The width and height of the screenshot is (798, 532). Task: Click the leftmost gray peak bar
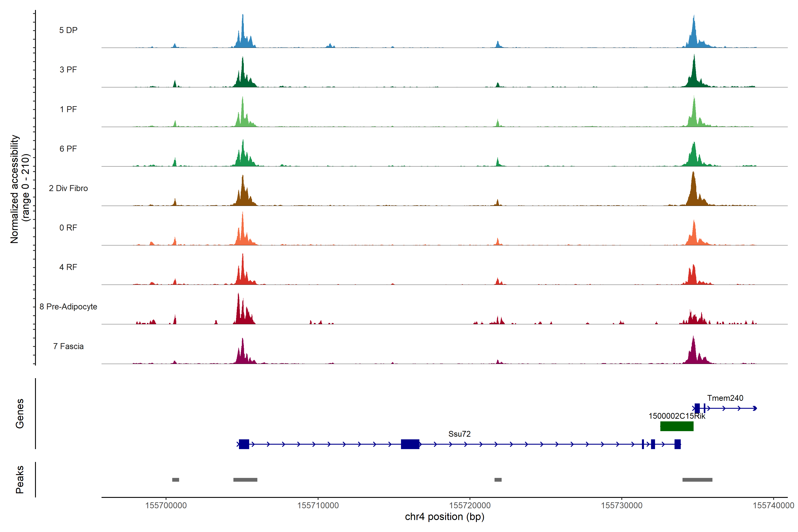click(175, 480)
